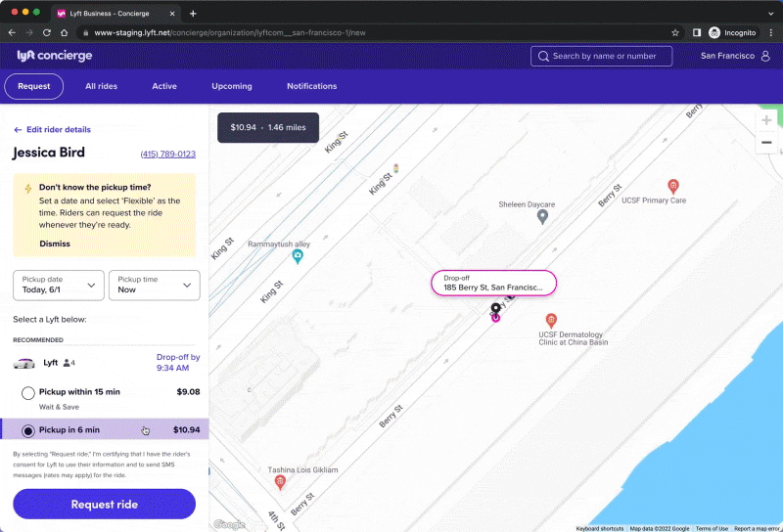Switch to Active tab
The width and height of the screenshot is (783, 532).
(x=164, y=86)
